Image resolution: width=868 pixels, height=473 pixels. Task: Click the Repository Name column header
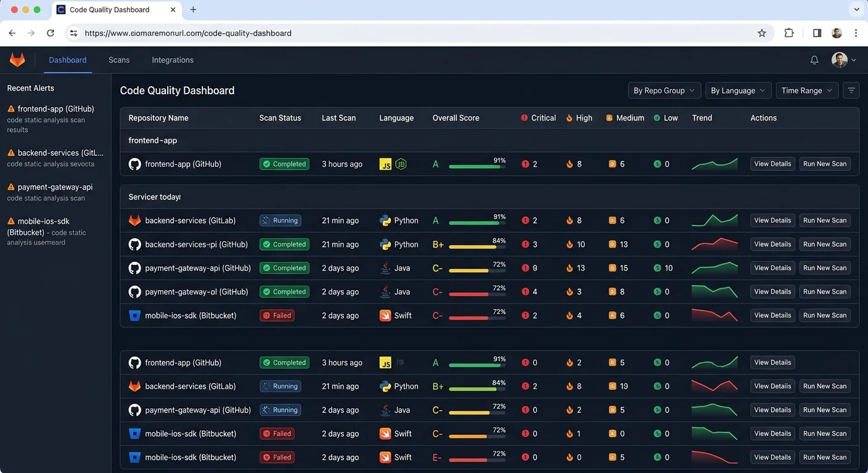(158, 118)
